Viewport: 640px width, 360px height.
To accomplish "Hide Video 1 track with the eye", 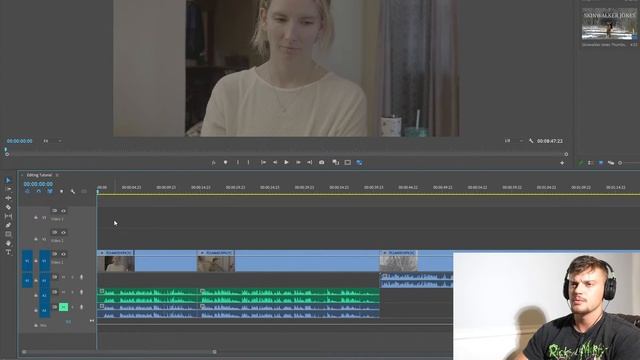I will [63, 254].
